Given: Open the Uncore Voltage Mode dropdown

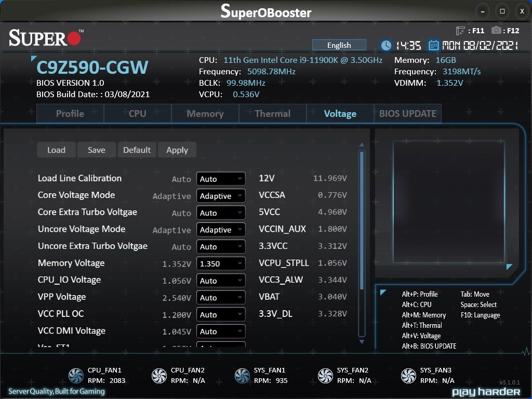Looking at the screenshot, I should click(x=221, y=230).
